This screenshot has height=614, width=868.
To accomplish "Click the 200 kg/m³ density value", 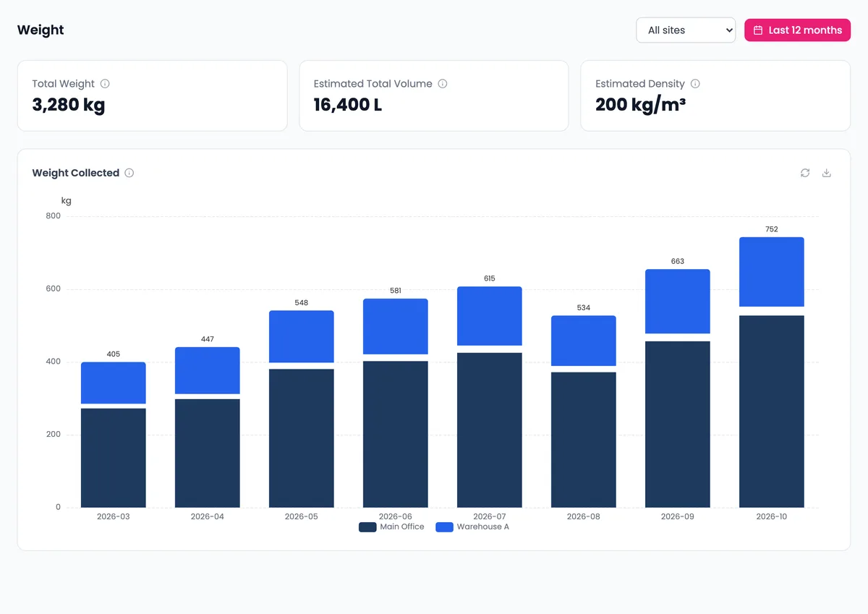I will (640, 105).
